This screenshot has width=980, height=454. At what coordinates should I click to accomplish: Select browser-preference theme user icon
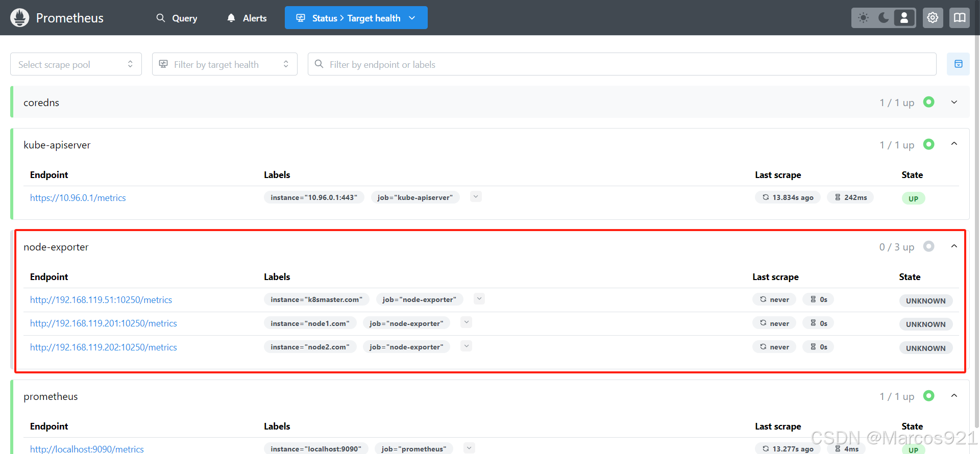click(x=904, y=18)
